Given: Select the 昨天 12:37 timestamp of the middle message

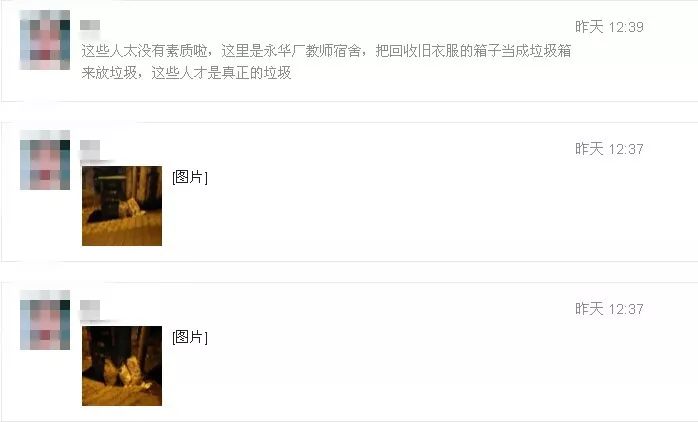Looking at the screenshot, I should [x=609, y=149].
